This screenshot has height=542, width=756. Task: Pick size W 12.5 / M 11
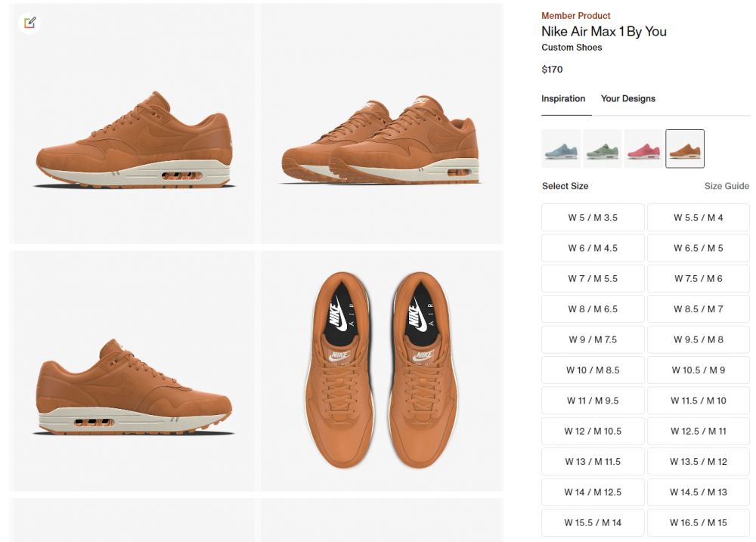699,432
